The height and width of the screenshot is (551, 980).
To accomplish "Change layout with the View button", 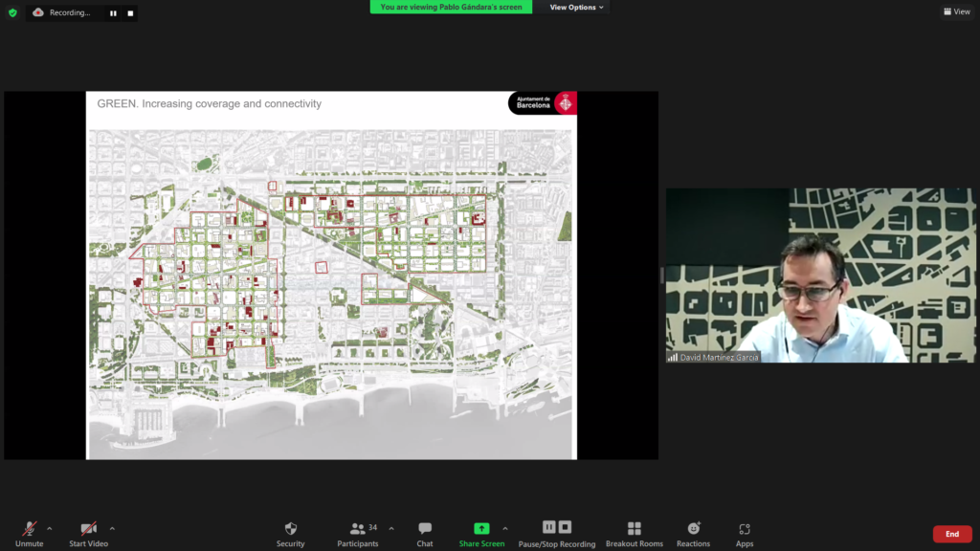I will (x=956, y=11).
